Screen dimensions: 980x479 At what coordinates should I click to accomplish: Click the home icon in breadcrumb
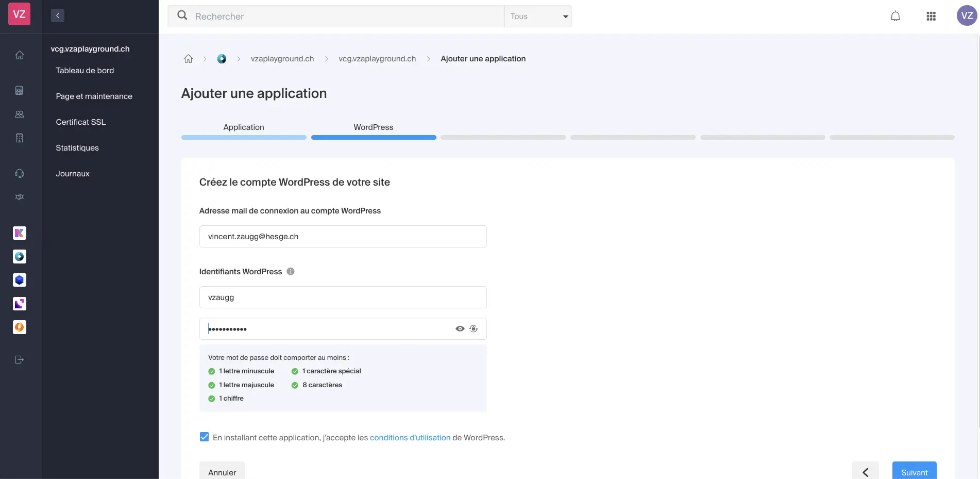(x=188, y=59)
